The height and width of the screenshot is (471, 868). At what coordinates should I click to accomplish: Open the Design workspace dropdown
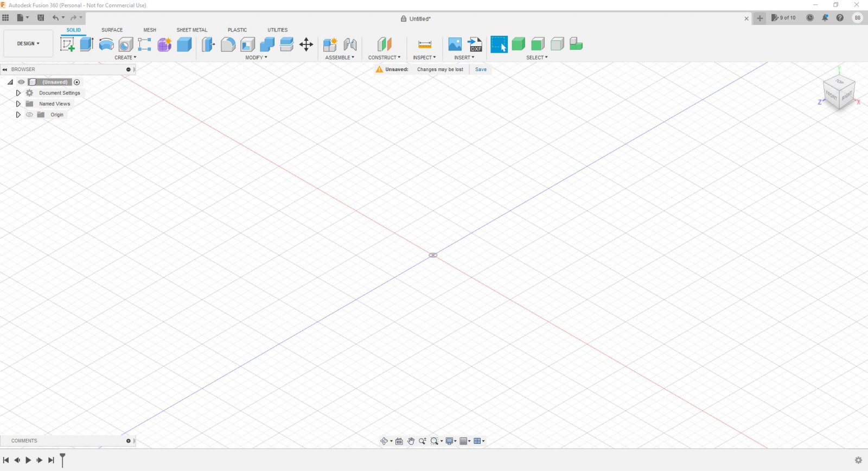pos(28,43)
